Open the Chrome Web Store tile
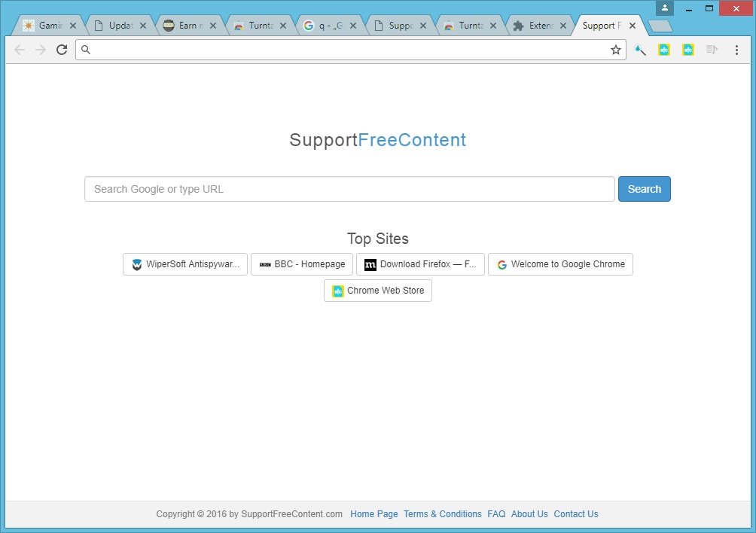The height and width of the screenshot is (533, 756). point(378,291)
